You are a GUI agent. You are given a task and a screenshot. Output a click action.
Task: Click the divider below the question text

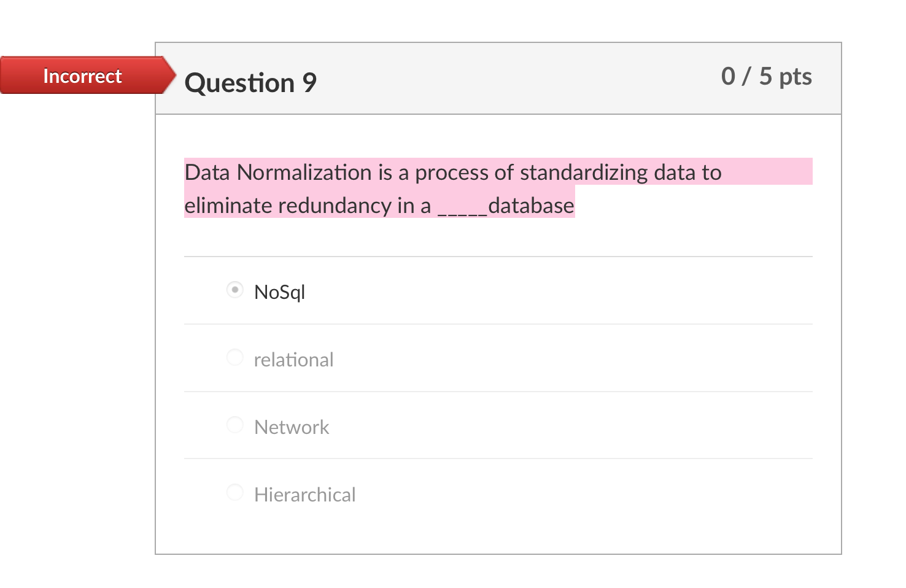pos(498,257)
